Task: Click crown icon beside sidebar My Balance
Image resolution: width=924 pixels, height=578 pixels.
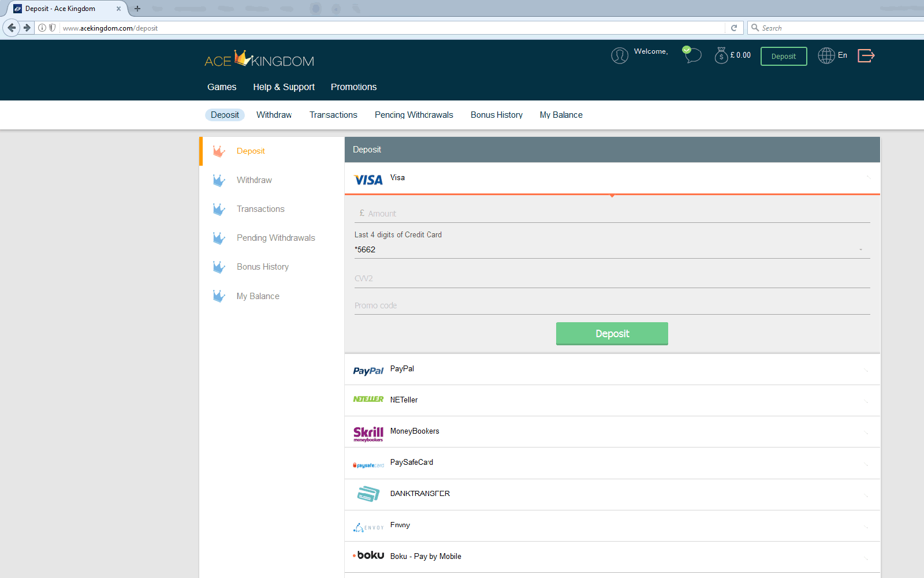Action: [x=219, y=296]
